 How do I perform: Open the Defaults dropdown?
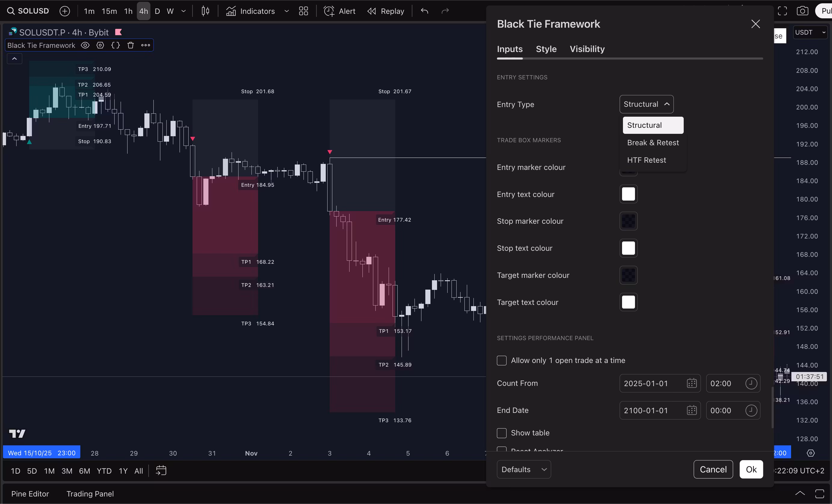tap(524, 469)
